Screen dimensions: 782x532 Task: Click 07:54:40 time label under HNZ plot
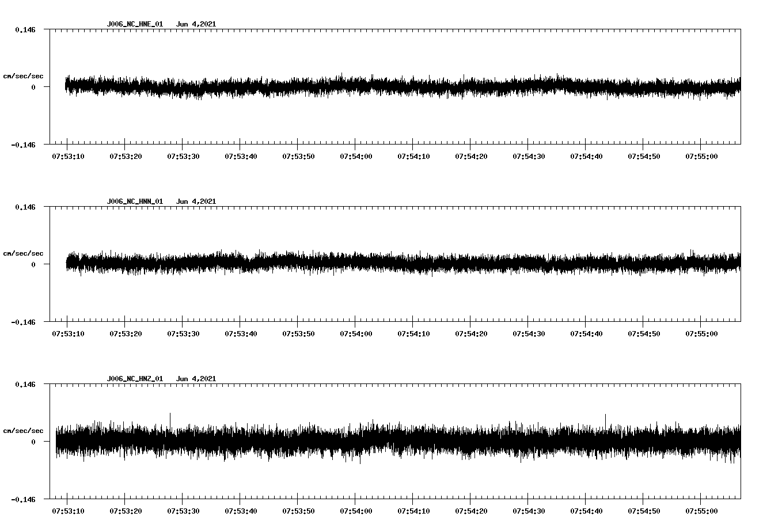pyautogui.click(x=586, y=511)
